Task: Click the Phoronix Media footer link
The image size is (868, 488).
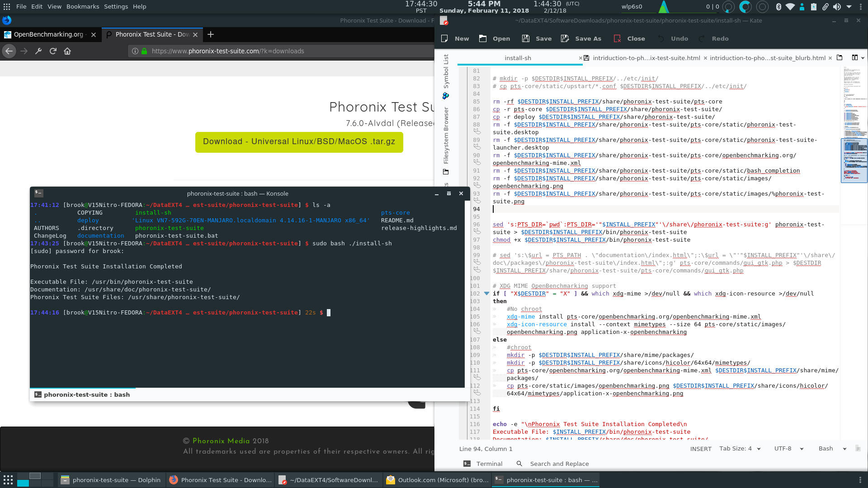Action: click(221, 441)
